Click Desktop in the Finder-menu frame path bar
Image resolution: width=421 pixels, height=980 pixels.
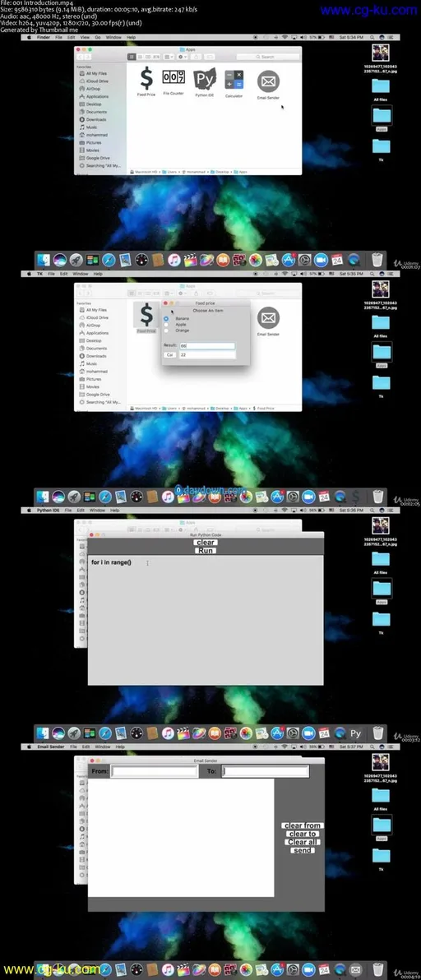[x=219, y=171]
